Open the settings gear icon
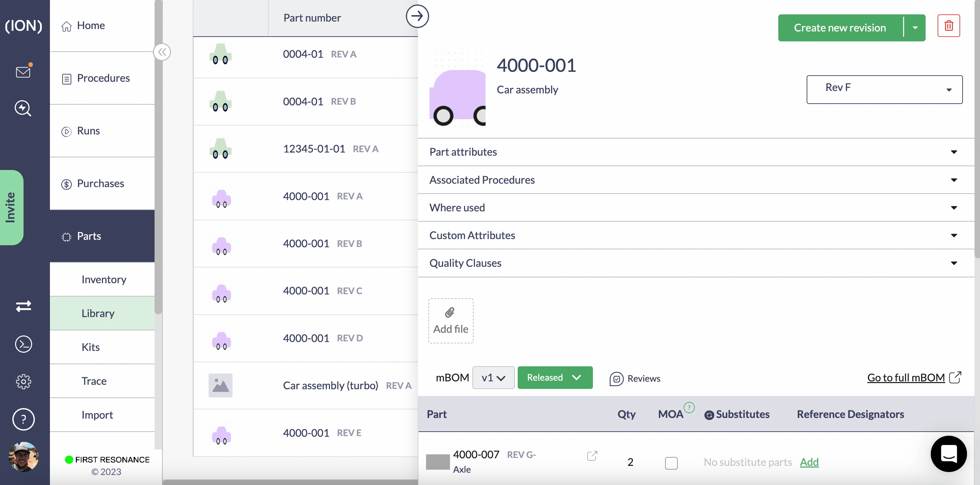Screen dimensions: 980x485 pyautogui.click(x=23, y=381)
